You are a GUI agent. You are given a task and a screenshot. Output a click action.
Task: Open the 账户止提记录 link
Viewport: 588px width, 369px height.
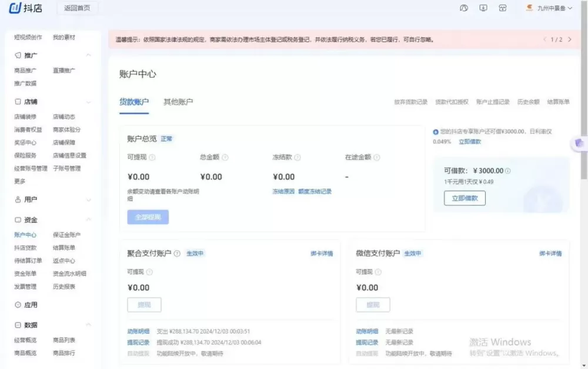coord(493,102)
